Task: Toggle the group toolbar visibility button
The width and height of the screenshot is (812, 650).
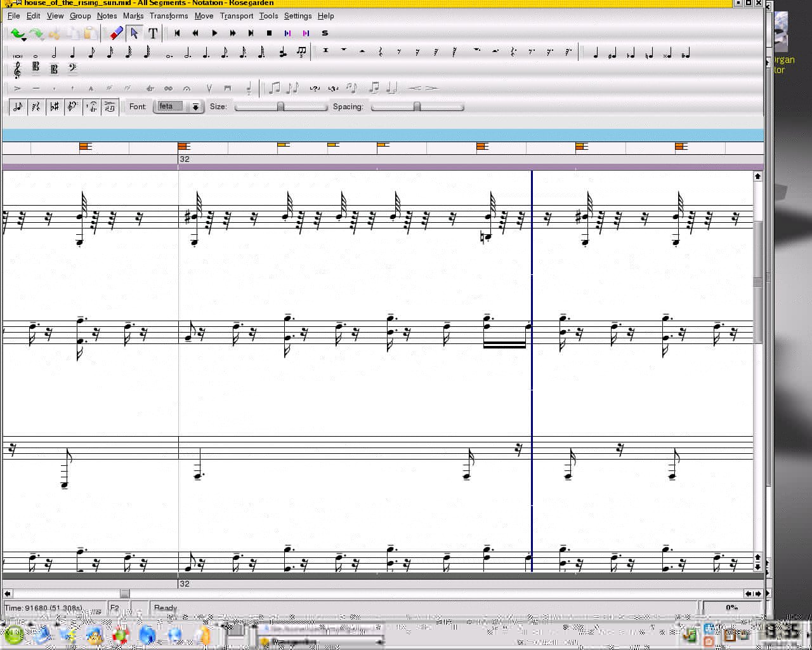Action: tap(110, 107)
